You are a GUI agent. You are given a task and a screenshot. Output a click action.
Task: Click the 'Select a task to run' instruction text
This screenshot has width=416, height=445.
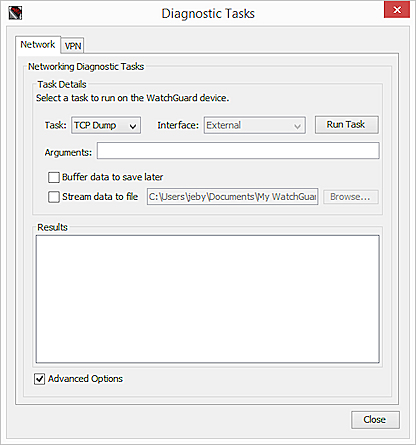click(132, 98)
